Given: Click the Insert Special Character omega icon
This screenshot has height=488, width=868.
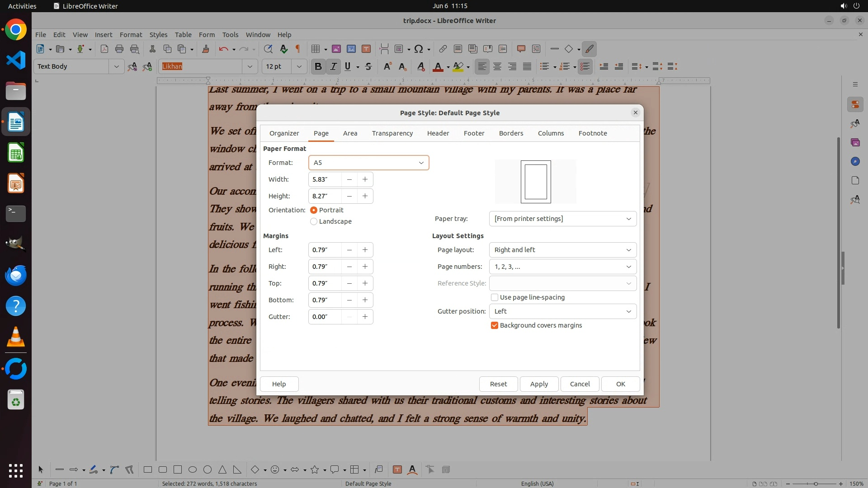Looking at the screenshot, I should [x=419, y=49].
